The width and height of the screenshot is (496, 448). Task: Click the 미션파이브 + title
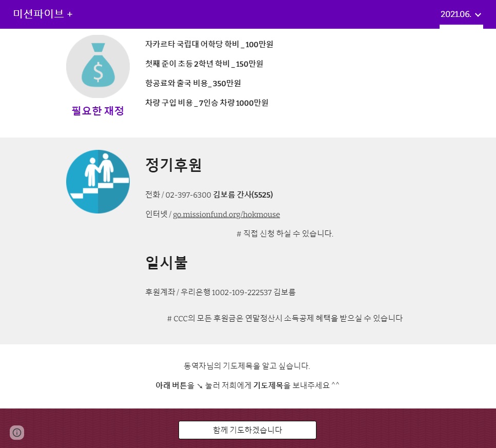tap(43, 14)
